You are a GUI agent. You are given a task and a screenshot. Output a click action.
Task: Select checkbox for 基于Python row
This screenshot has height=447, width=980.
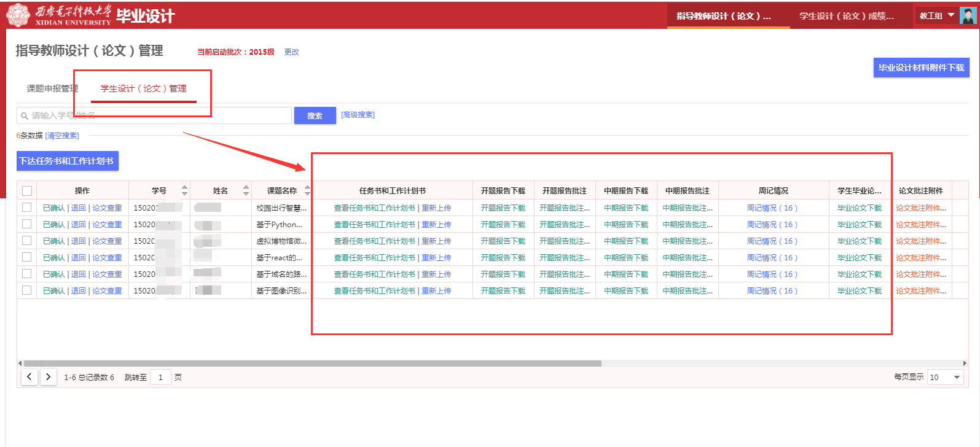tap(27, 224)
